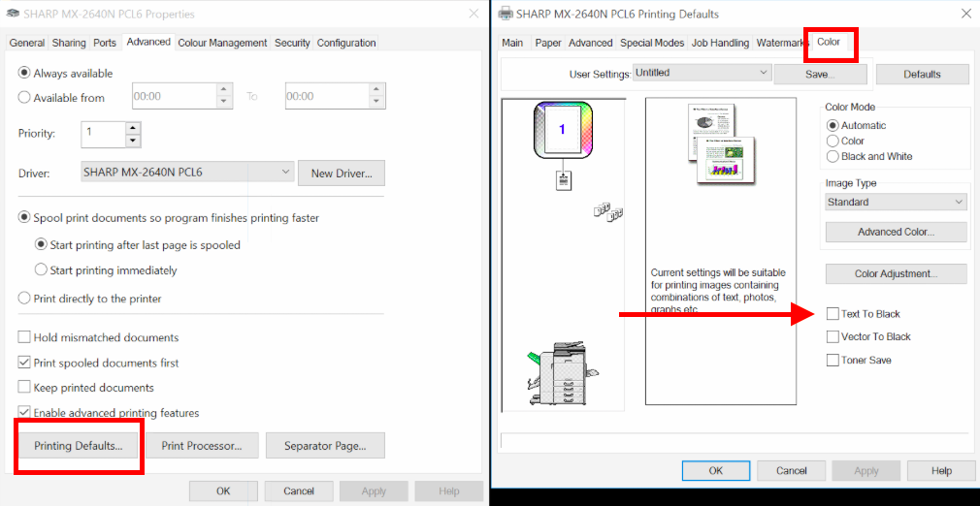Select Start printing immediately

tap(41, 269)
